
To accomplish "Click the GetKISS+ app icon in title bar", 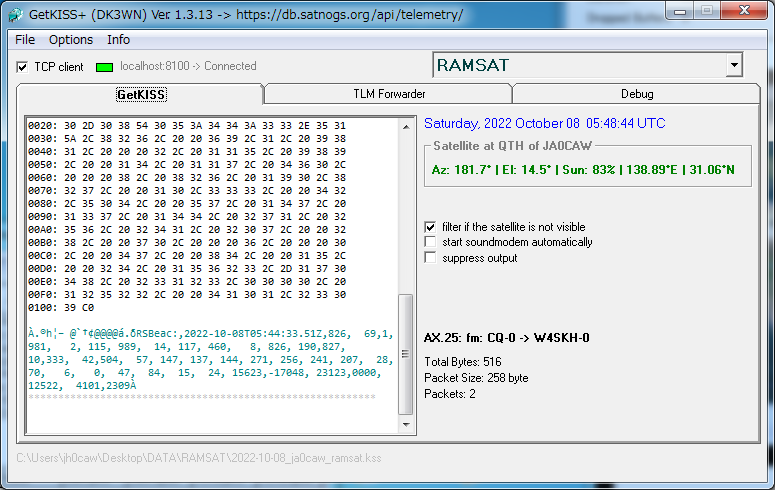I will 15,15.
